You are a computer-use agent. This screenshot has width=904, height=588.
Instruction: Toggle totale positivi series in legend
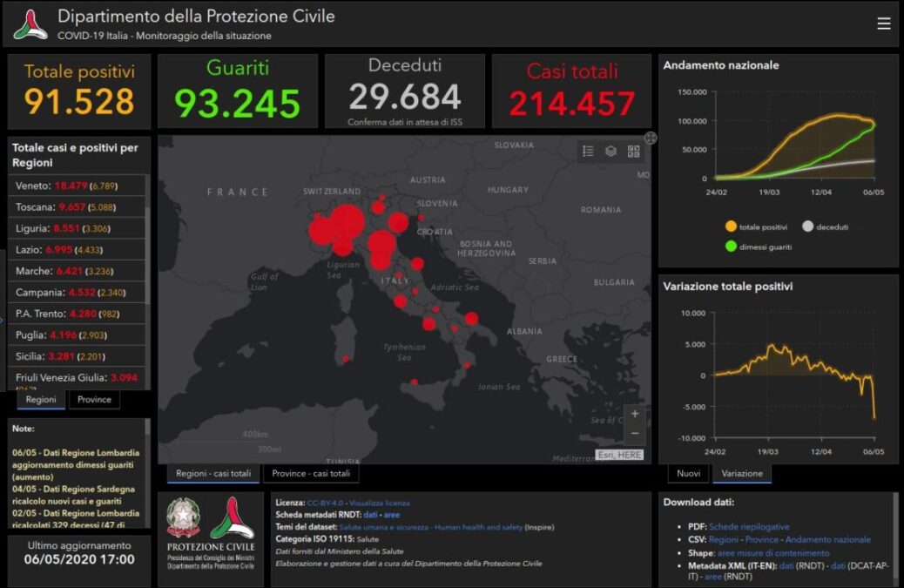(x=757, y=226)
